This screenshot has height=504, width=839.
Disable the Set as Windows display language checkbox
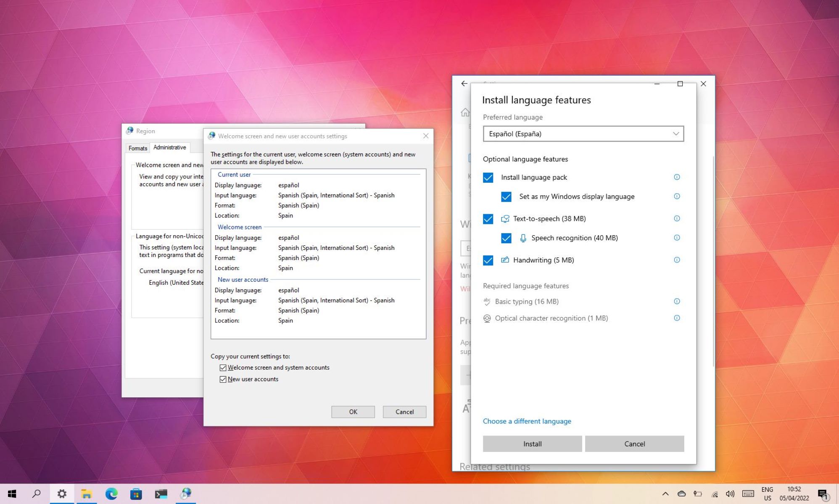(x=506, y=196)
